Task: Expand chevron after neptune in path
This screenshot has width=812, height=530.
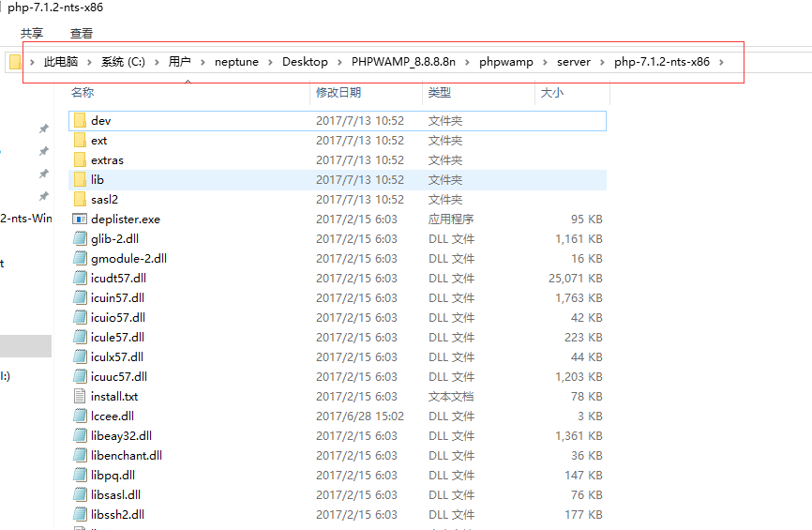Action: [270, 62]
